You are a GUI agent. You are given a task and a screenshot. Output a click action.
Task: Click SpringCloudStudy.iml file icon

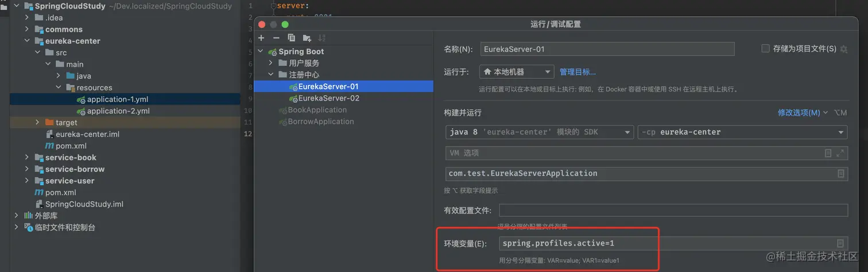pos(39,204)
